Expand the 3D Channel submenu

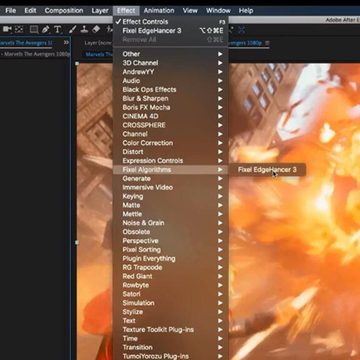click(x=170, y=63)
